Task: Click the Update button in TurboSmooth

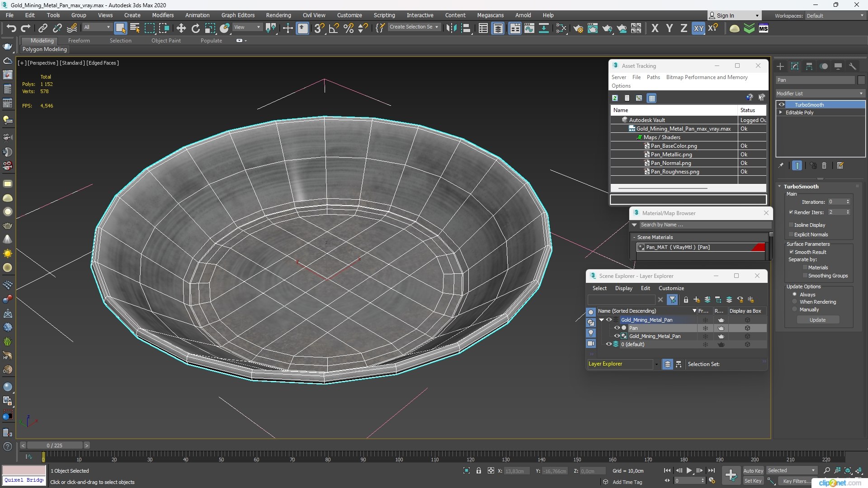Action: point(817,320)
